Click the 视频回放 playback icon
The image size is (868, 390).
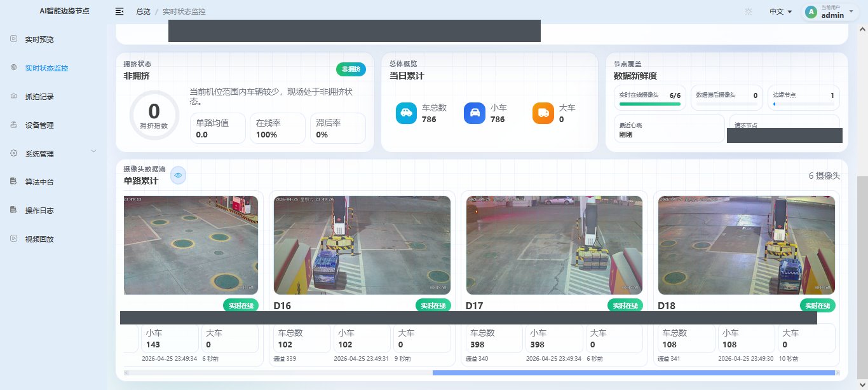(13, 239)
